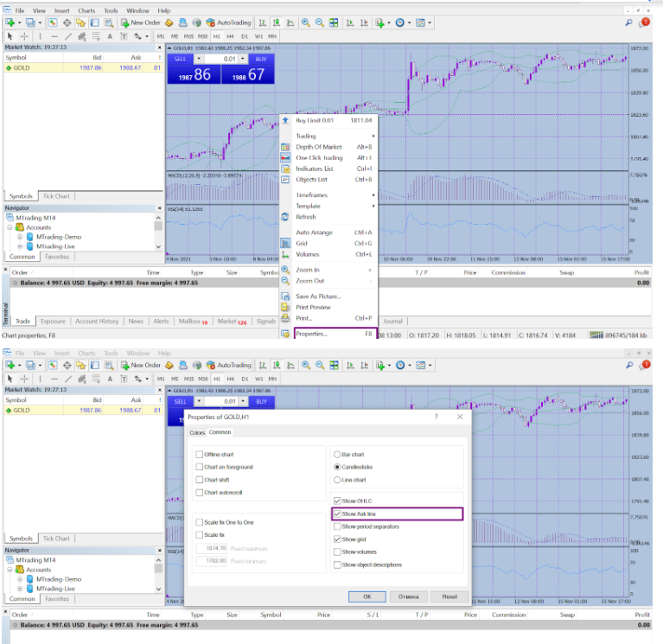Screen dimensions: 663x644
Task: Tick the Offline chart checkbox
Action: [x=199, y=454]
